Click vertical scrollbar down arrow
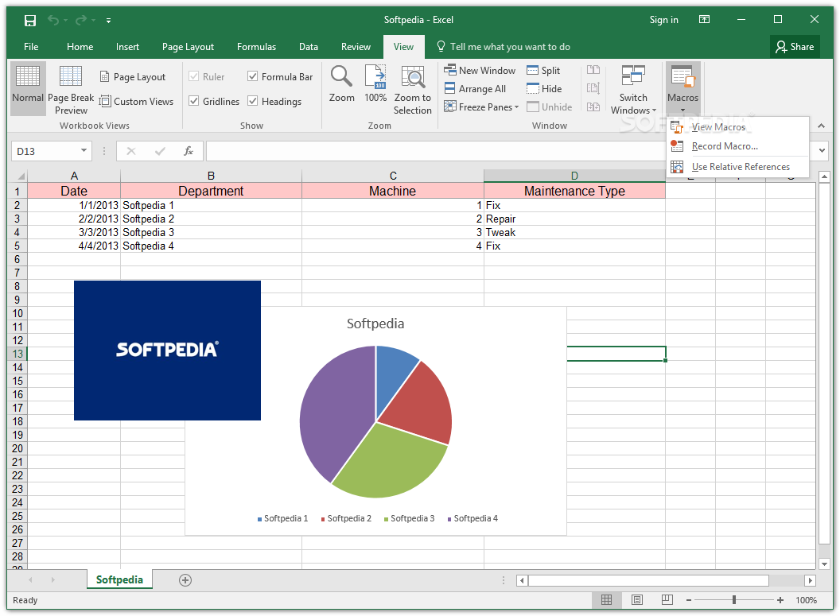Image resolution: width=840 pixels, height=616 pixels. point(824,564)
